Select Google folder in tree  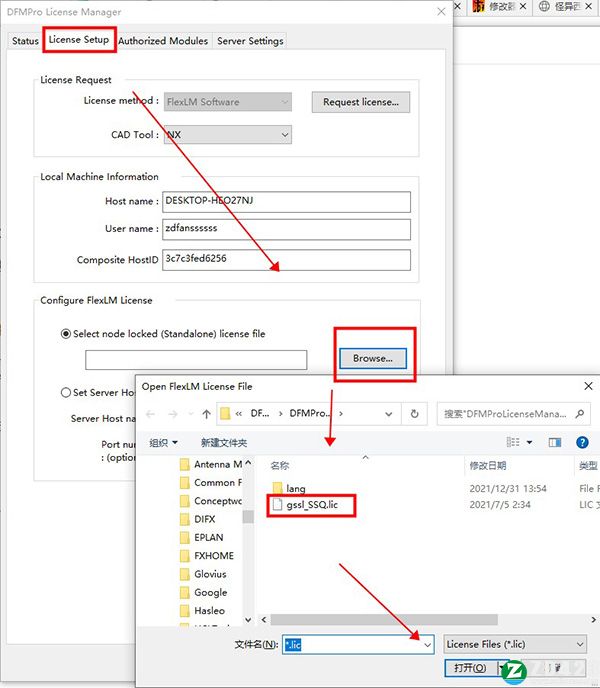tap(204, 592)
